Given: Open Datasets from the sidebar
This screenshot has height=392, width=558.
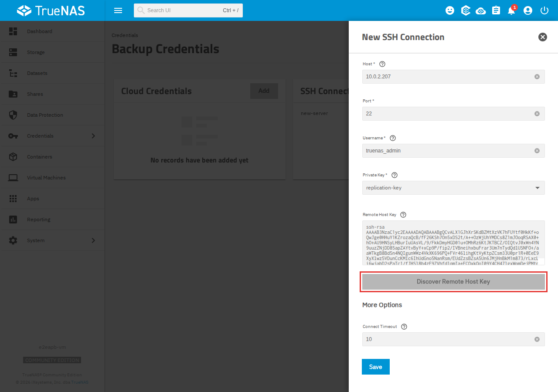Looking at the screenshot, I should pyautogui.click(x=52, y=73).
